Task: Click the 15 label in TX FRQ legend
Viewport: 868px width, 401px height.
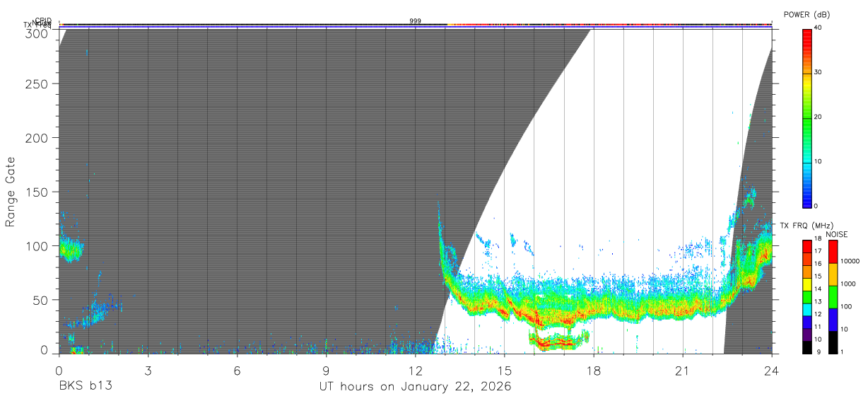Action: [x=819, y=277]
